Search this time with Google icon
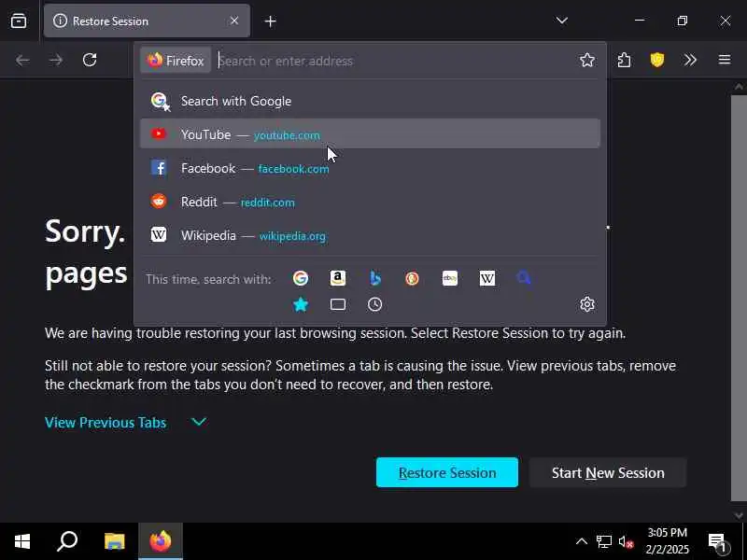Image resolution: width=747 pixels, height=560 pixels. [x=301, y=278]
